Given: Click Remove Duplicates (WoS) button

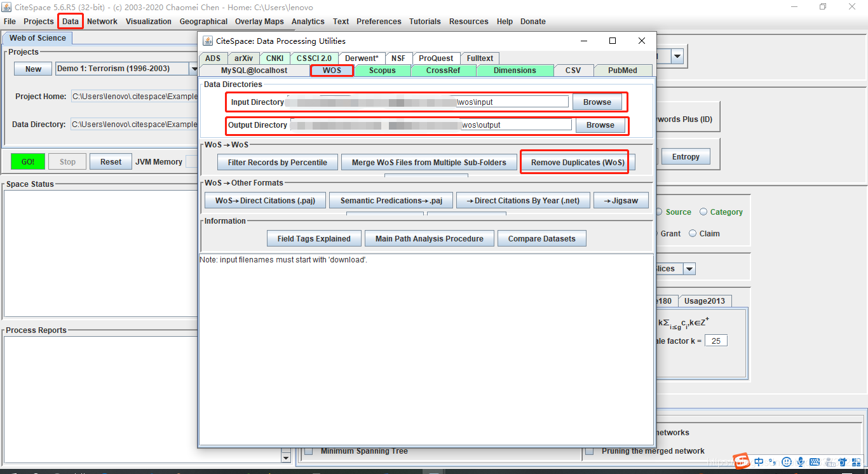Looking at the screenshot, I should point(578,163).
